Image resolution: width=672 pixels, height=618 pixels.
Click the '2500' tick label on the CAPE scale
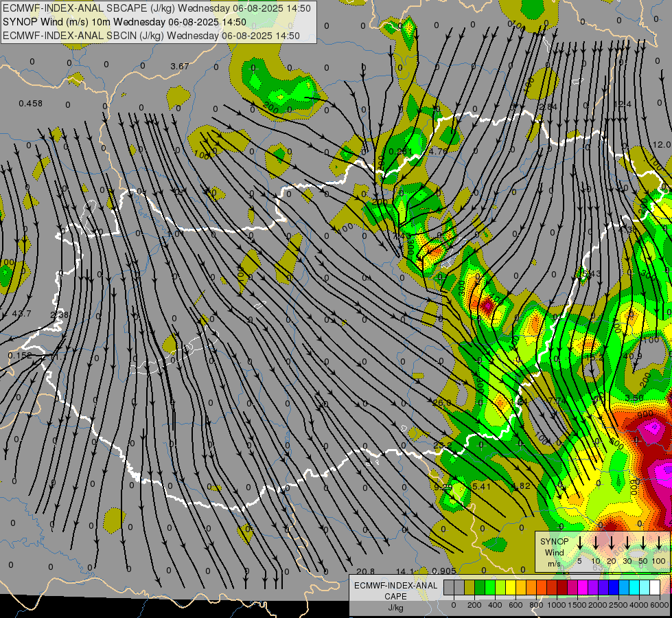pos(618,605)
